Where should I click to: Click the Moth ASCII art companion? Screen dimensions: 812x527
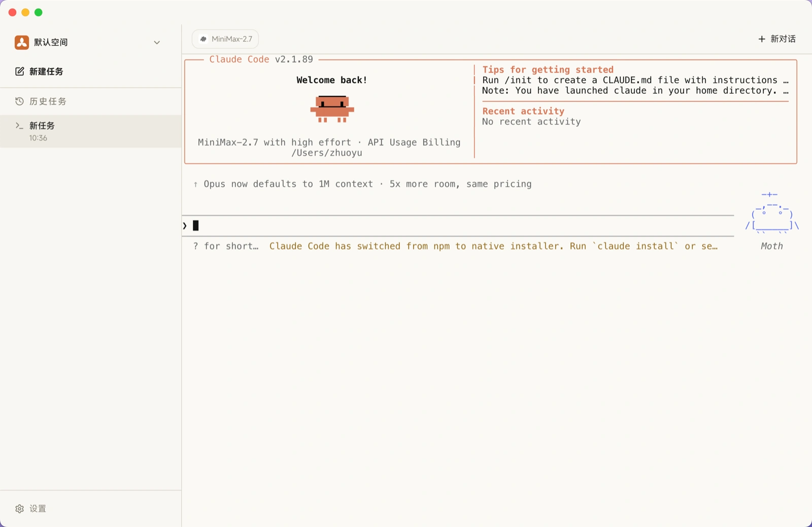771,214
